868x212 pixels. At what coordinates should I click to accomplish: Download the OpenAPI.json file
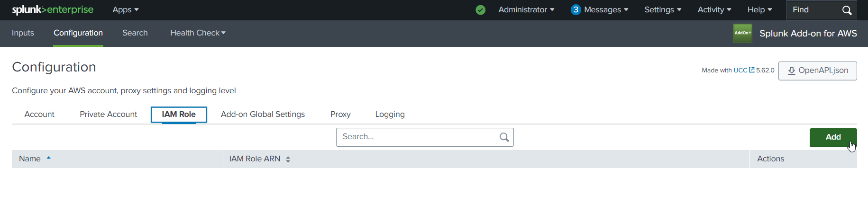[817, 71]
